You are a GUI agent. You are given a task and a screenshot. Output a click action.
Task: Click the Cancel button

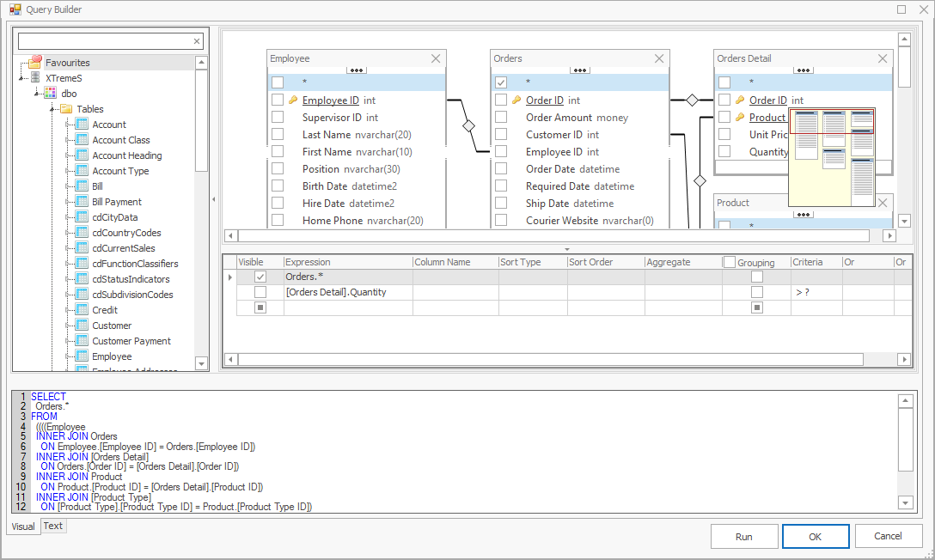point(888,536)
